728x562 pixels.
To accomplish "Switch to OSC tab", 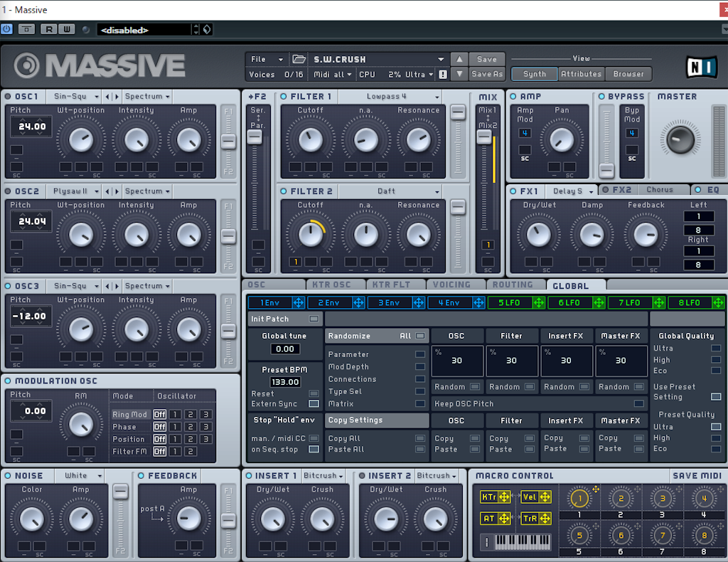I will click(x=274, y=285).
